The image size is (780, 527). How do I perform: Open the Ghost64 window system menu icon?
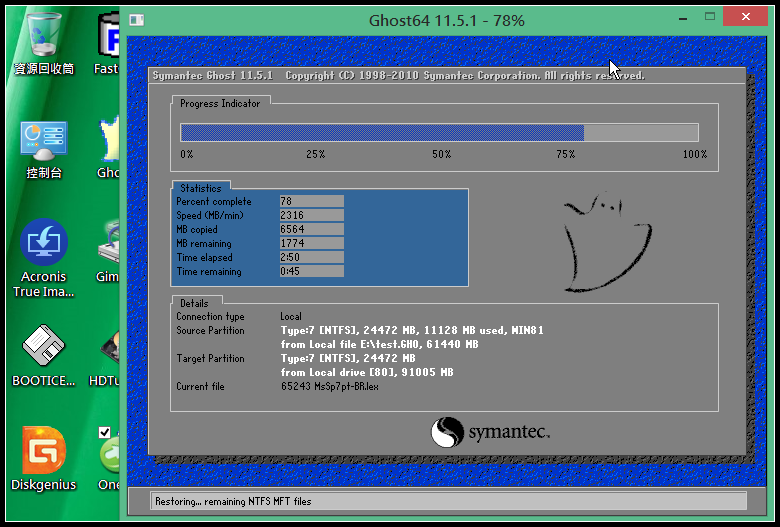137,20
